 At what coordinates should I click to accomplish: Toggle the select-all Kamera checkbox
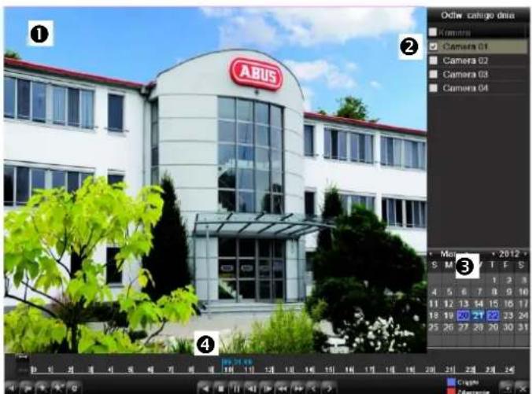(x=434, y=32)
